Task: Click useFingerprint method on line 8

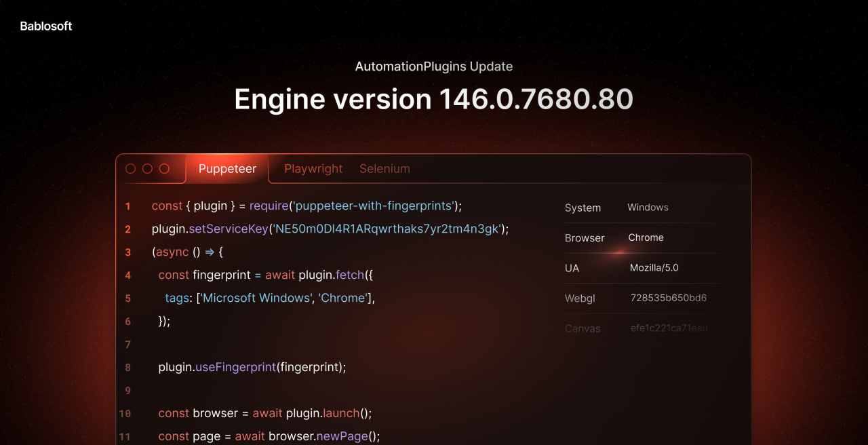Action: click(x=235, y=368)
